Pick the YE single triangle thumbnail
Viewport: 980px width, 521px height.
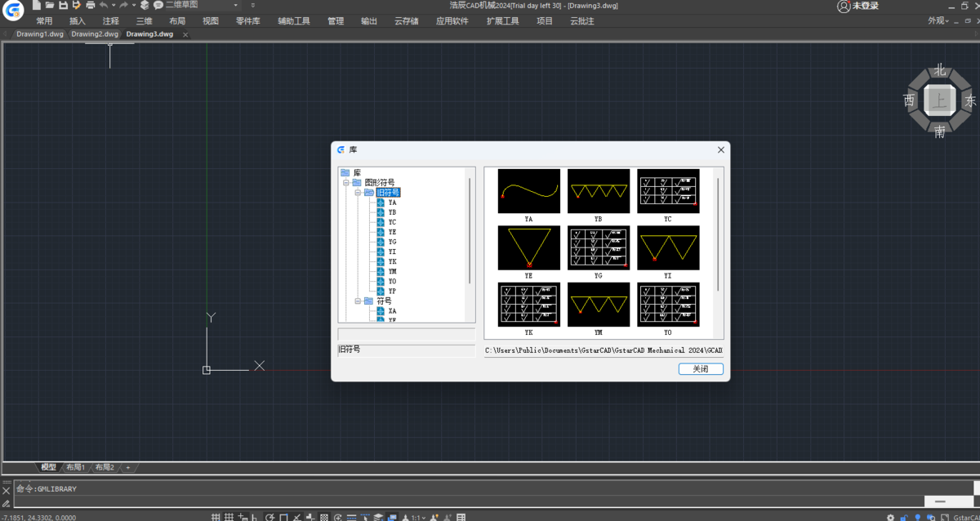point(529,248)
